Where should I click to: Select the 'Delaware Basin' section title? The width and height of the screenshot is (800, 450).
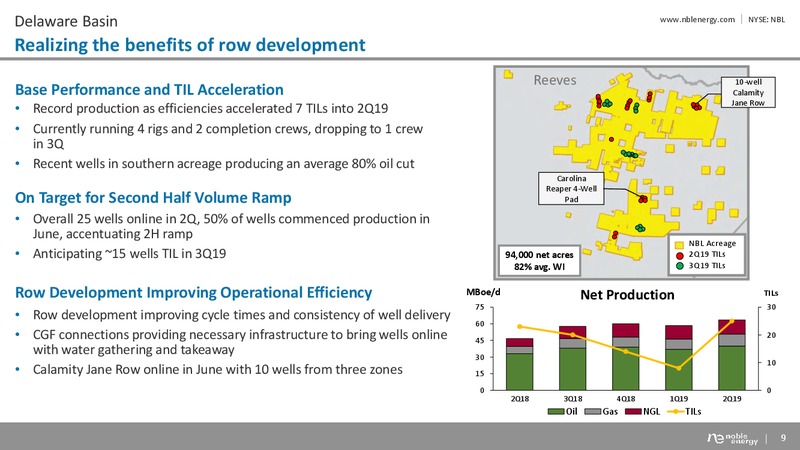point(66,21)
